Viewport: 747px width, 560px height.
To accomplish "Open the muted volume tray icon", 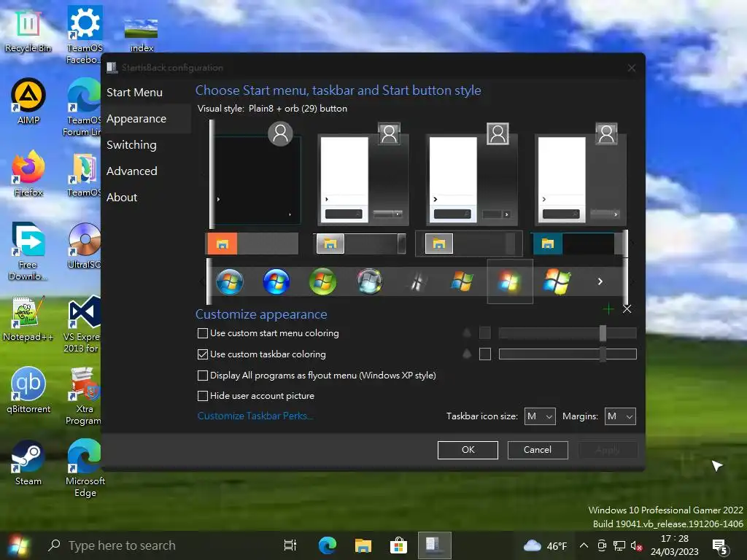I will click(636, 545).
